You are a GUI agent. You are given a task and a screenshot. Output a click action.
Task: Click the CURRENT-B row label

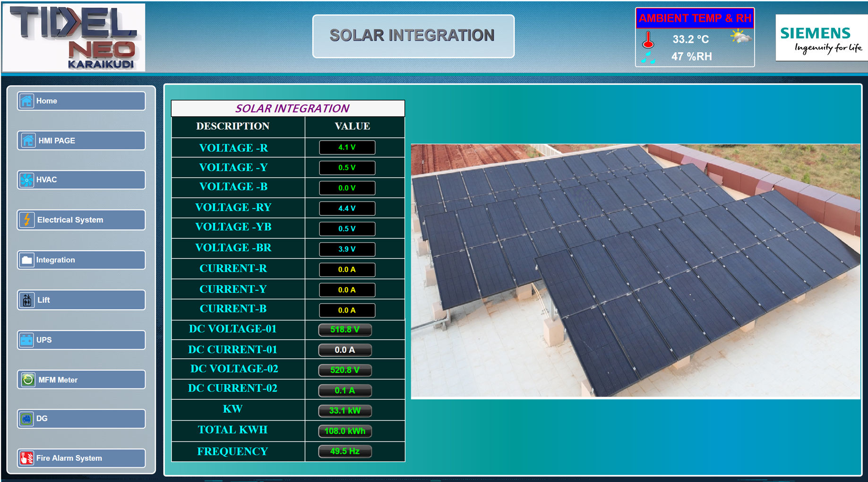pyautogui.click(x=233, y=308)
